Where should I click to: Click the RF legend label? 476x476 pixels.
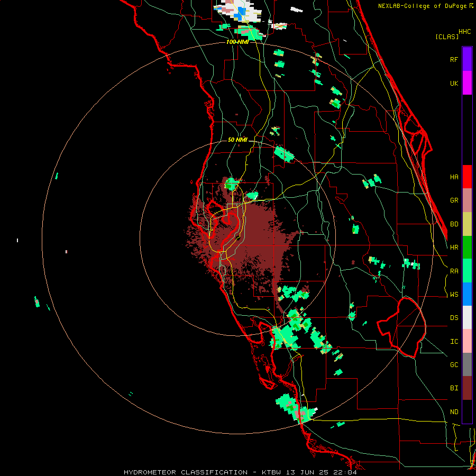[x=454, y=59]
